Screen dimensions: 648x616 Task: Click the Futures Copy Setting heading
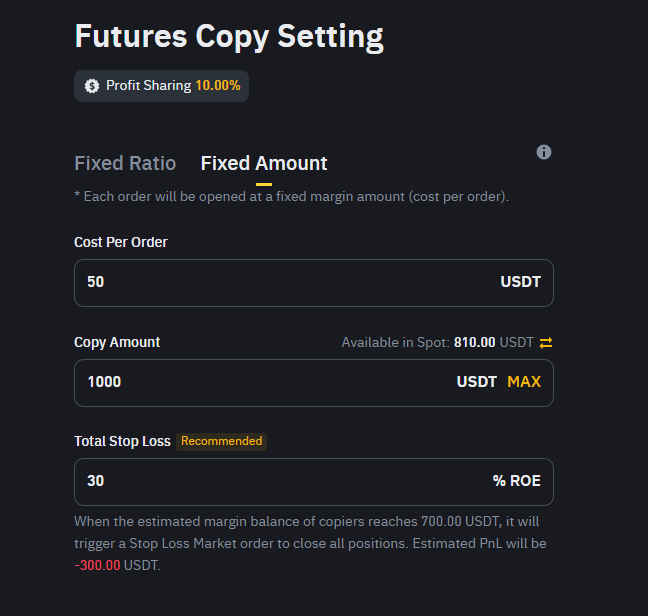229,36
